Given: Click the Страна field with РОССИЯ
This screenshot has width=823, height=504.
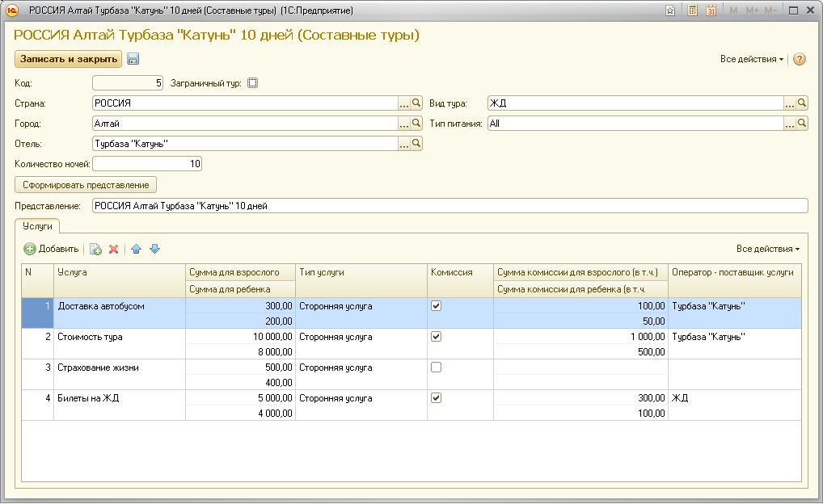Looking at the screenshot, I should click(245, 103).
